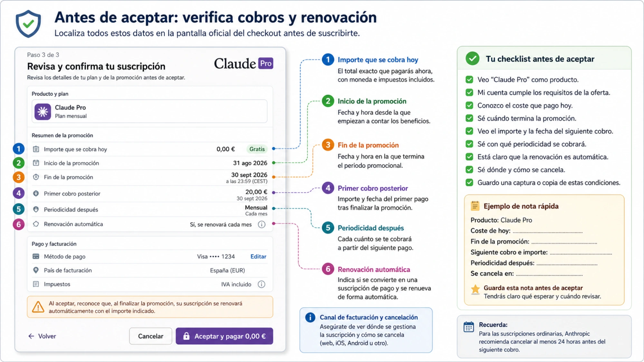Click the notepad icon beside Ejemplo de nota rápida
The width and height of the screenshot is (644, 362).
pos(475,206)
